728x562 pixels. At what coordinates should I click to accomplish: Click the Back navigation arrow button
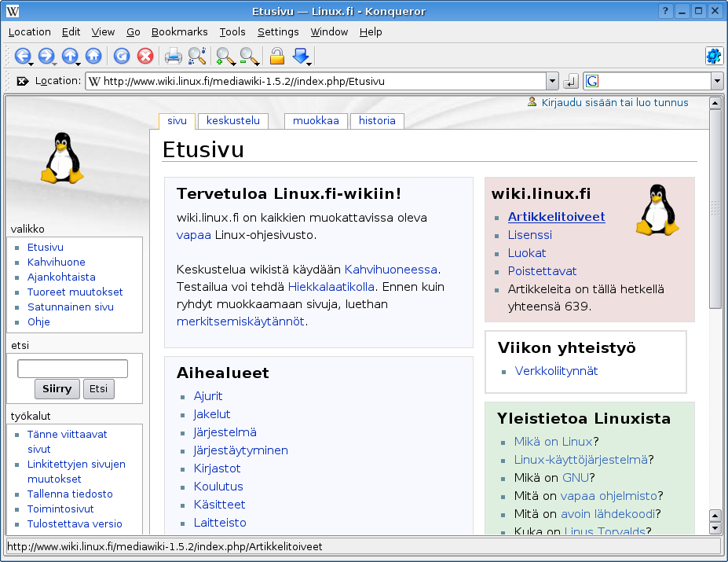tap(22, 56)
